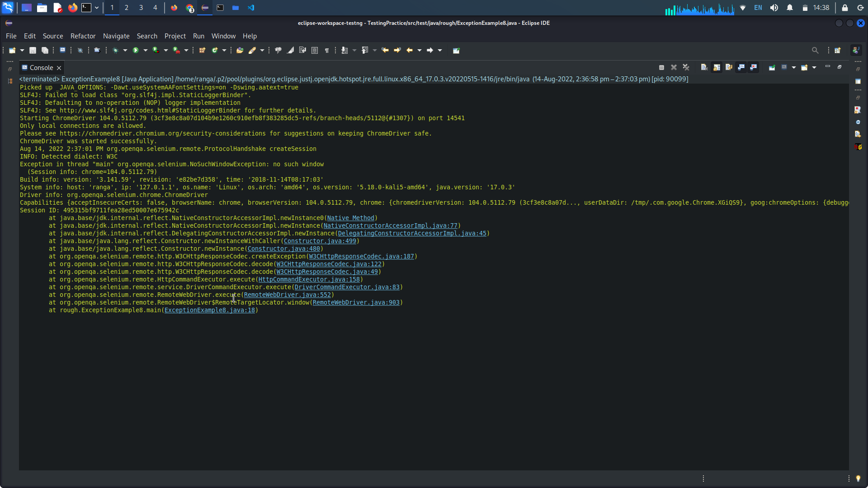This screenshot has width=868, height=488.
Task: Toggle Show Console on standard output change
Action: 741,67
